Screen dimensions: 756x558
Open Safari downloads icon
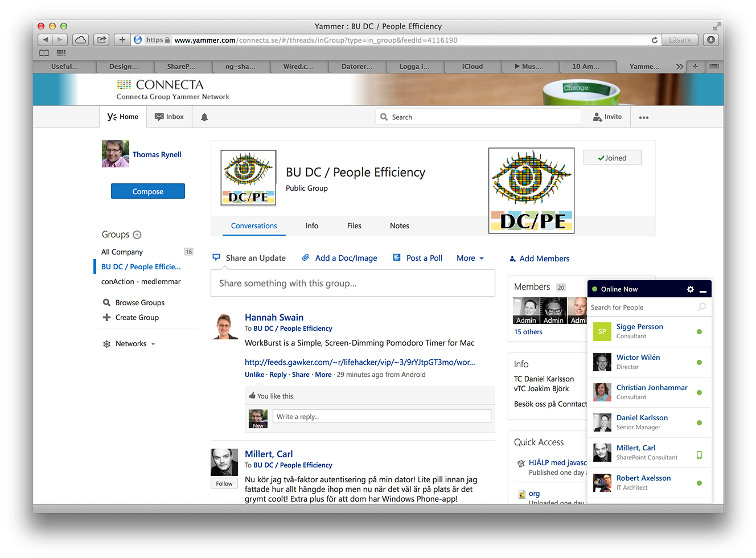(x=710, y=40)
